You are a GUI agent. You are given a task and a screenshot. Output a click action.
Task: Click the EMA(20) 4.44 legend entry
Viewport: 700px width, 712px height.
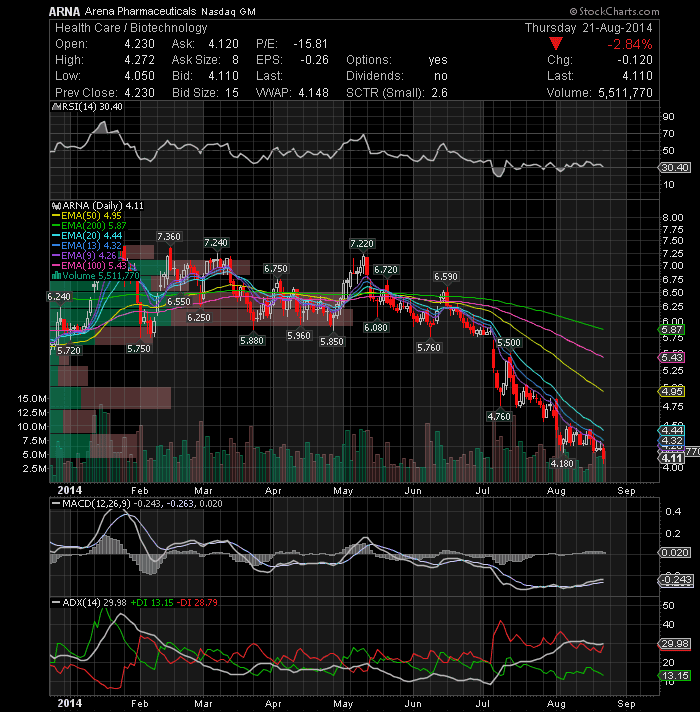(x=91, y=236)
